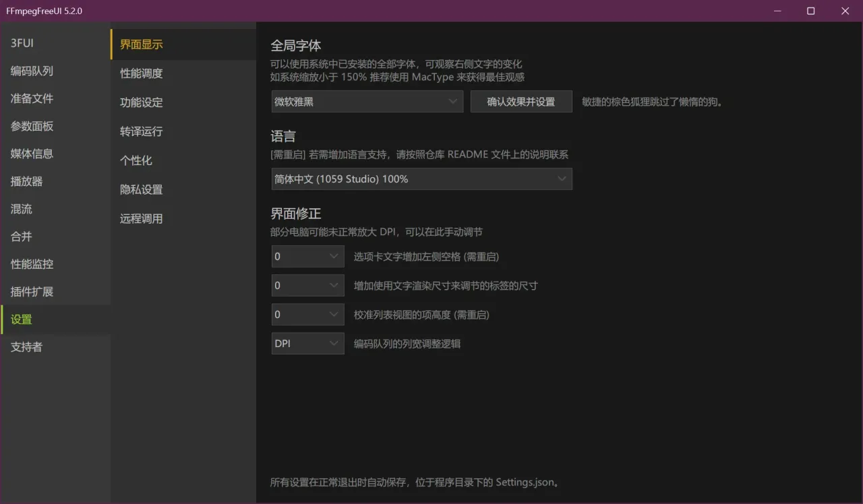Click the README language support note
Viewport: 863px width, 504px height.
(x=419, y=154)
